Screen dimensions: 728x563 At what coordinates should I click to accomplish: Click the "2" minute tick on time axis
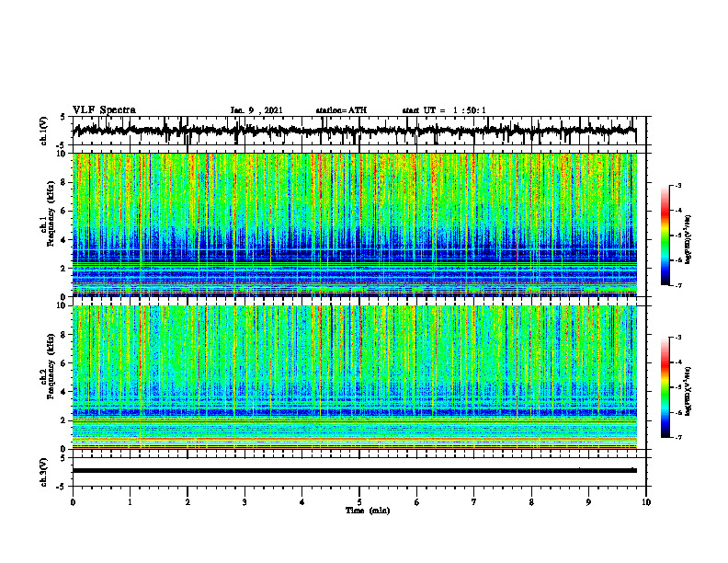[x=188, y=502]
